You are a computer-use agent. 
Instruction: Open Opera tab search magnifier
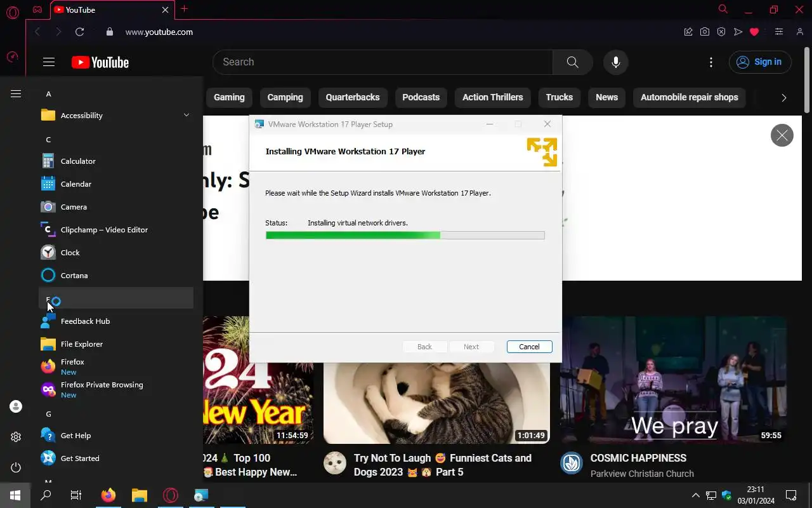(723, 9)
